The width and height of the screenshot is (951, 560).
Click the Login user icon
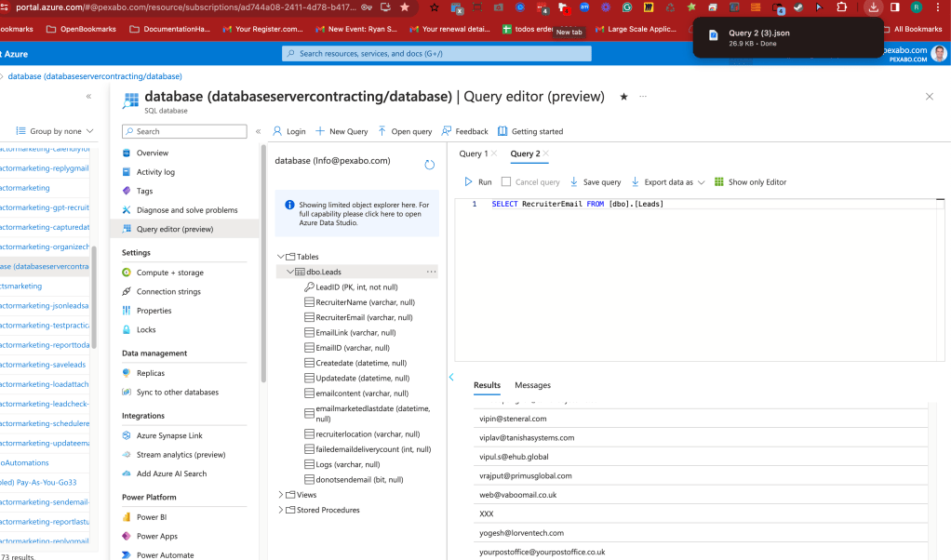pyautogui.click(x=277, y=131)
